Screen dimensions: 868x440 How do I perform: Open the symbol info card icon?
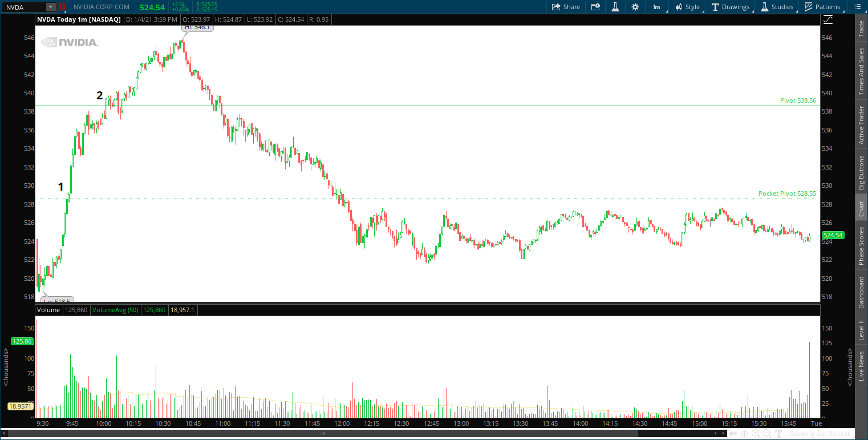(595, 7)
